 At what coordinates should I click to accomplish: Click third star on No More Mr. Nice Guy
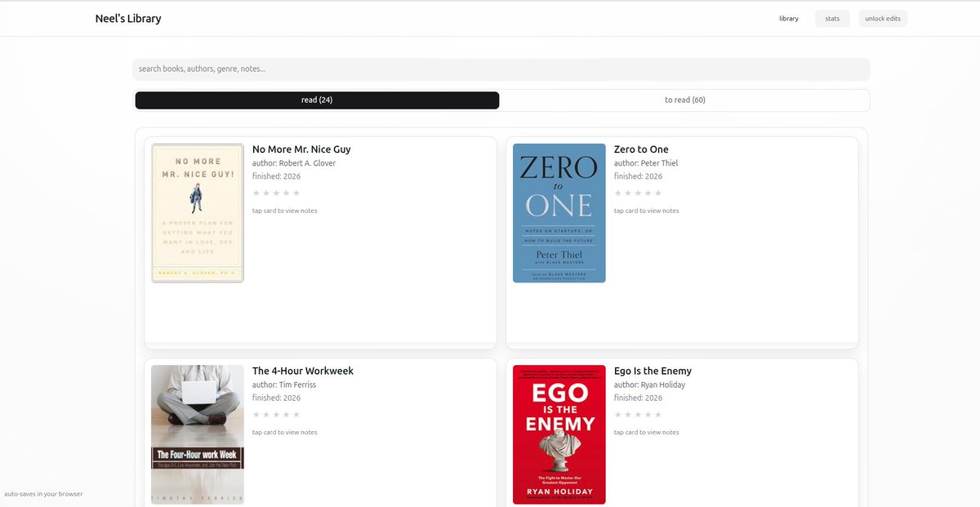276,193
